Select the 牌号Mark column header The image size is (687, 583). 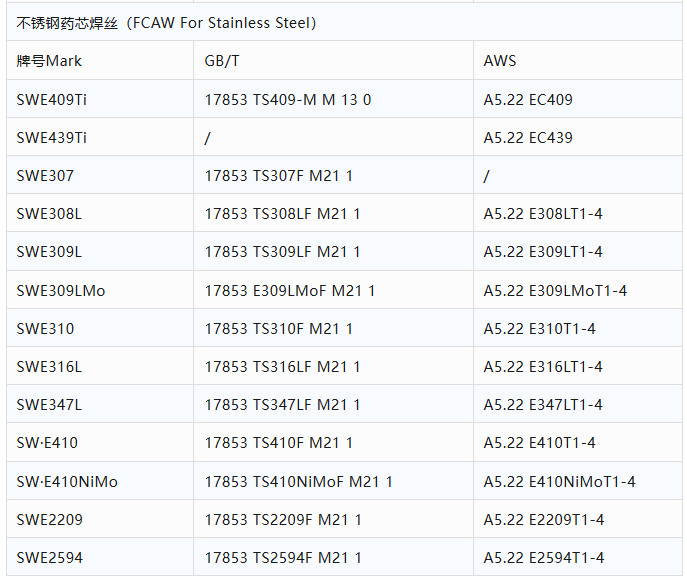(50, 61)
